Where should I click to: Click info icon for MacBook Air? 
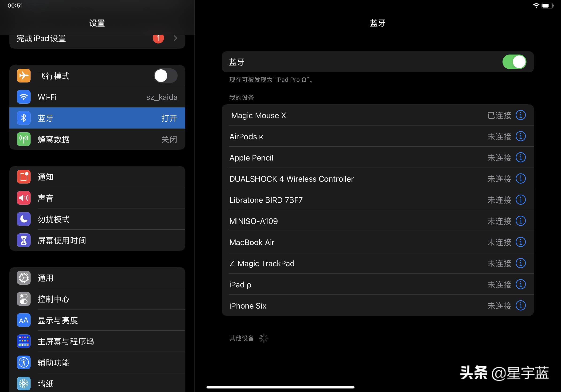tap(520, 242)
